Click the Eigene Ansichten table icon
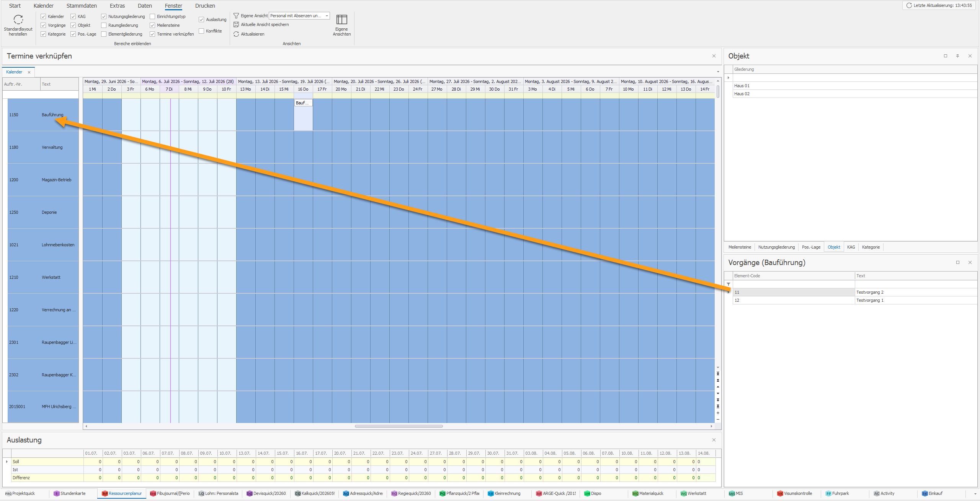The height and width of the screenshot is (501, 980). click(x=341, y=19)
